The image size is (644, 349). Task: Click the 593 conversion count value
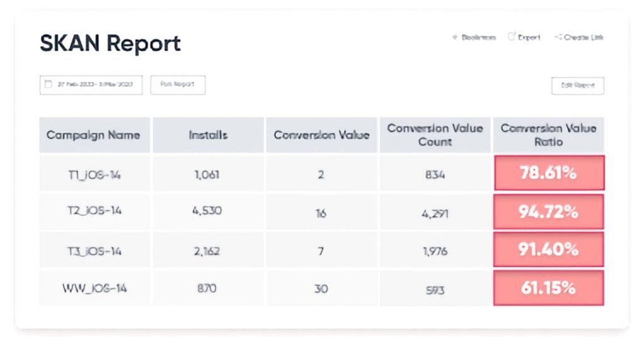(435, 291)
